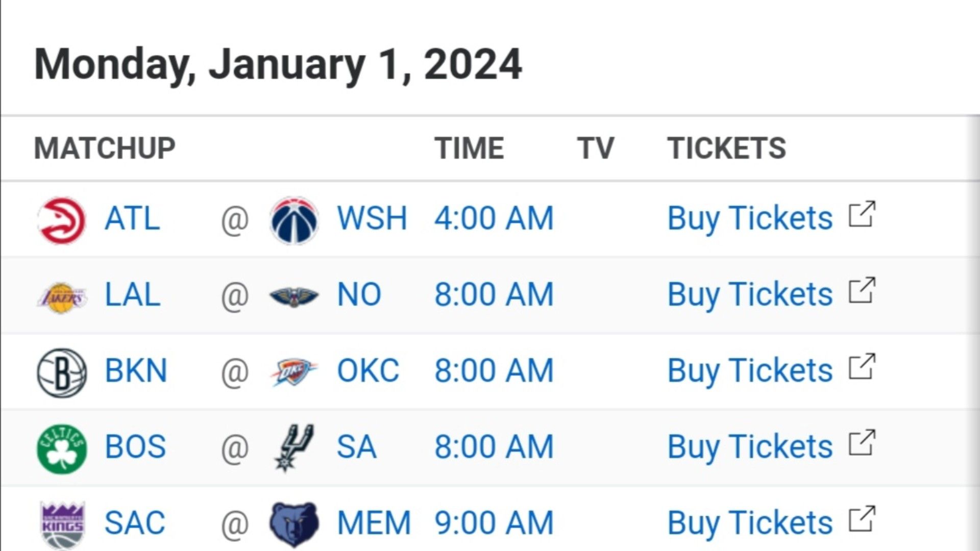This screenshot has height=551, width=980.
Task: Buy Tickets for BKN at OKC
Action: pos(750,371)
